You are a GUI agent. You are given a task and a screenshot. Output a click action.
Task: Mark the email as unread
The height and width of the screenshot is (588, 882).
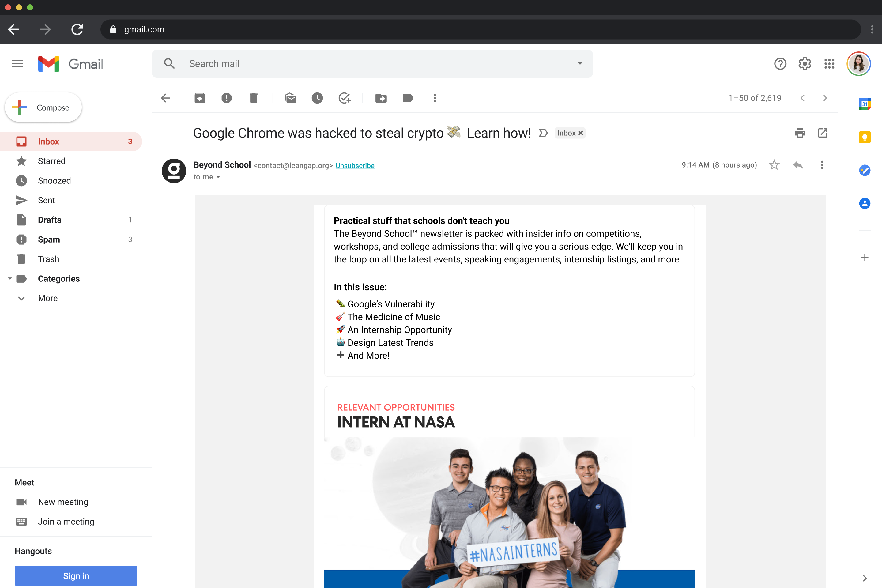290,98
